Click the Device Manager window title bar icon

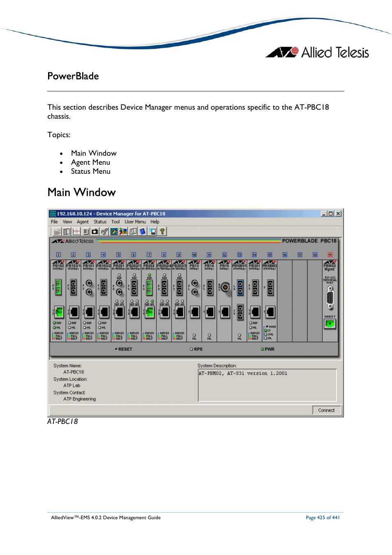pos(53,214)
